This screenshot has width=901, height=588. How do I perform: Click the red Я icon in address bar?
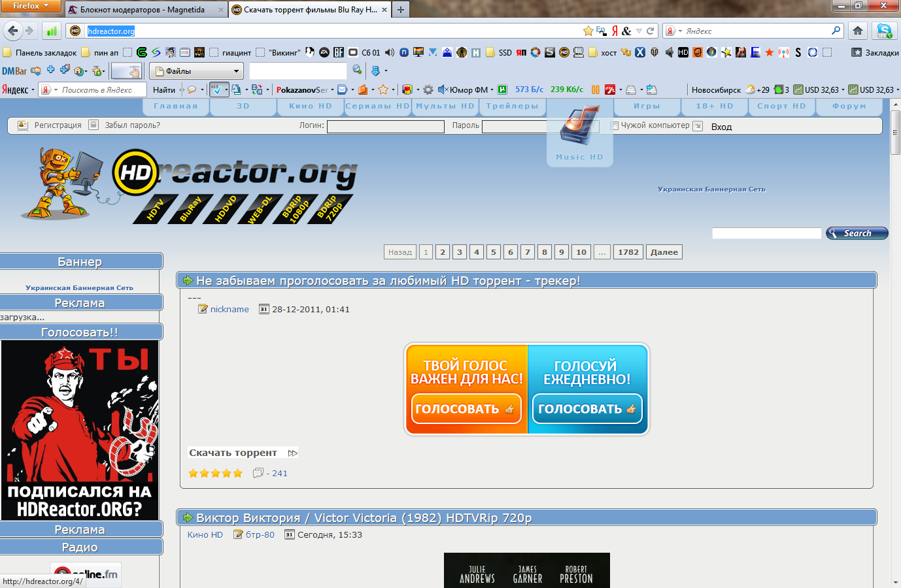tap(615, 31)
